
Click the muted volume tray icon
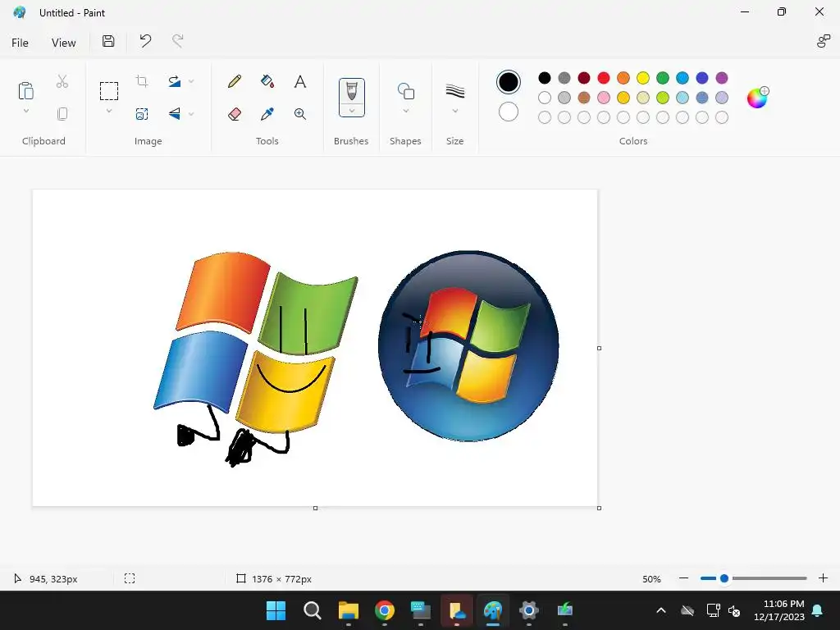[x=734, y=610]
